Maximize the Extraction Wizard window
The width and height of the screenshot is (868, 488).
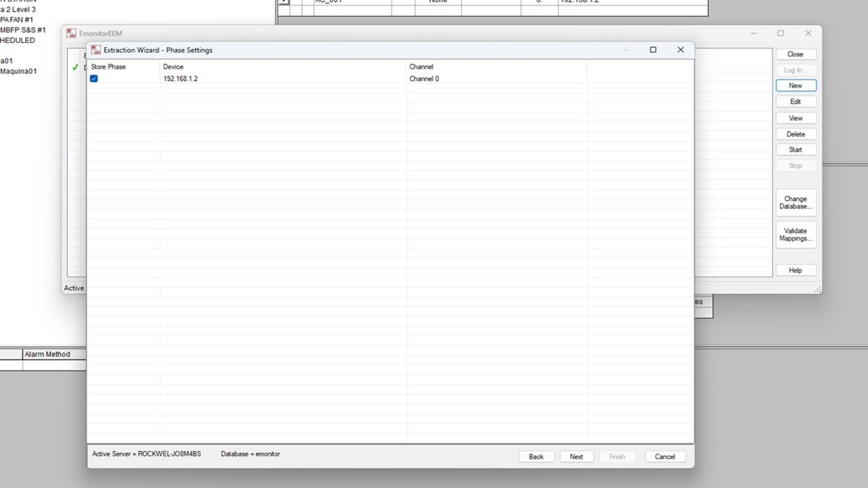coord(653,50)
